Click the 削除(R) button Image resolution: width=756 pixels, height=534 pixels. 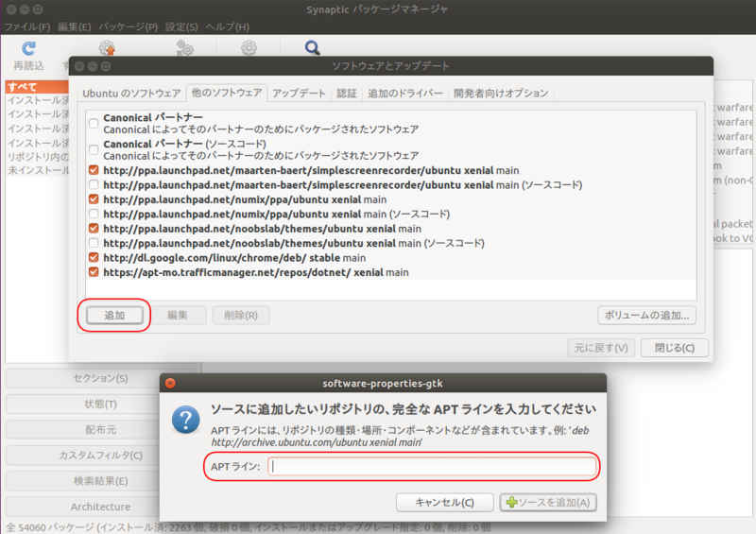click(241, 316)
